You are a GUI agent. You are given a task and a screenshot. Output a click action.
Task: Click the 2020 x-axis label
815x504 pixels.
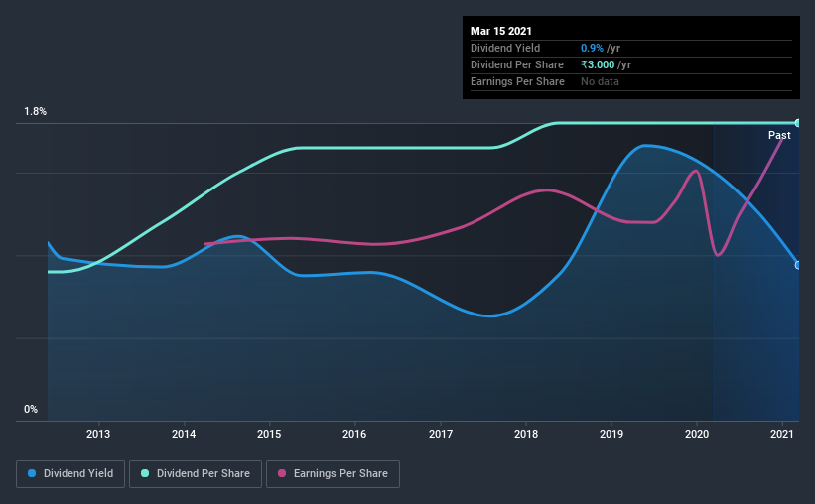point(697,434)
